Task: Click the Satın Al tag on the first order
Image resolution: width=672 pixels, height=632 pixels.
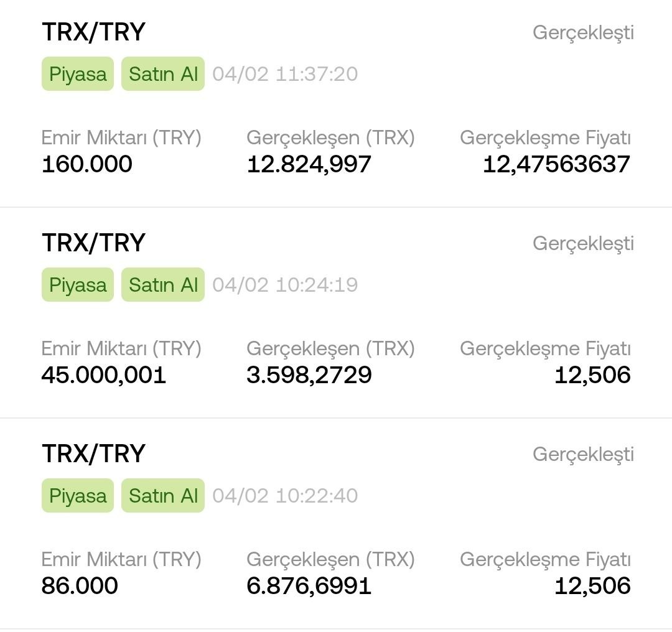Action: tap(163, 73)
